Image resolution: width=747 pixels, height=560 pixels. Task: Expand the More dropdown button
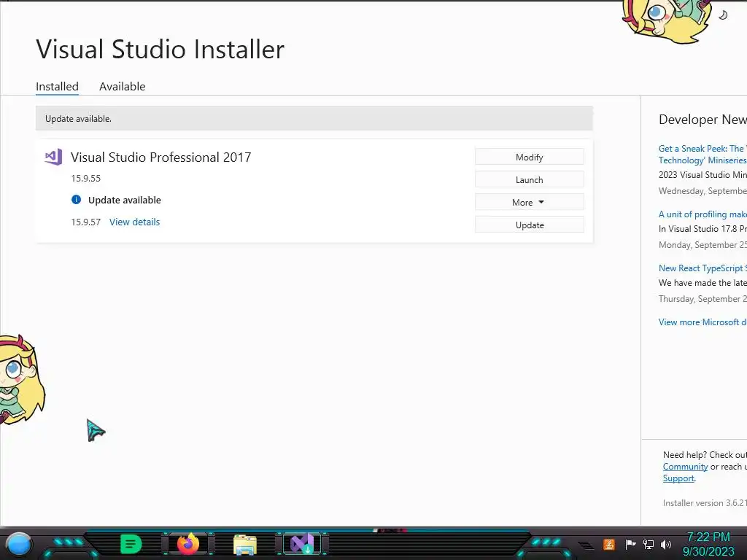pos(530,203)
